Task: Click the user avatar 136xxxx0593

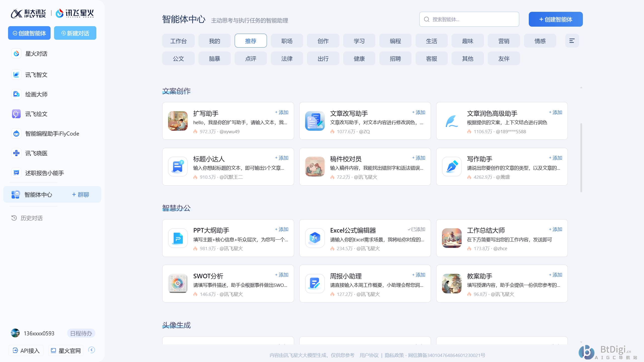Action: [x=15, y=333]
